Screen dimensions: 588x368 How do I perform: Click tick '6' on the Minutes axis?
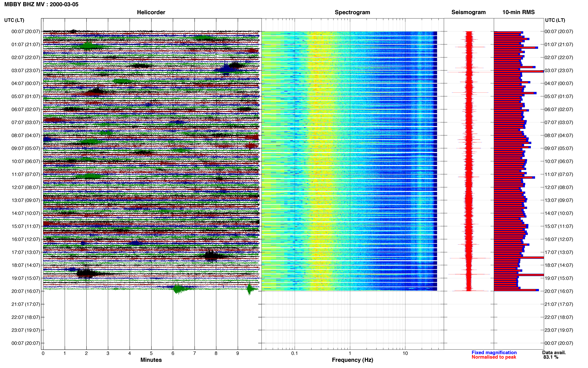tap(173, 353)
